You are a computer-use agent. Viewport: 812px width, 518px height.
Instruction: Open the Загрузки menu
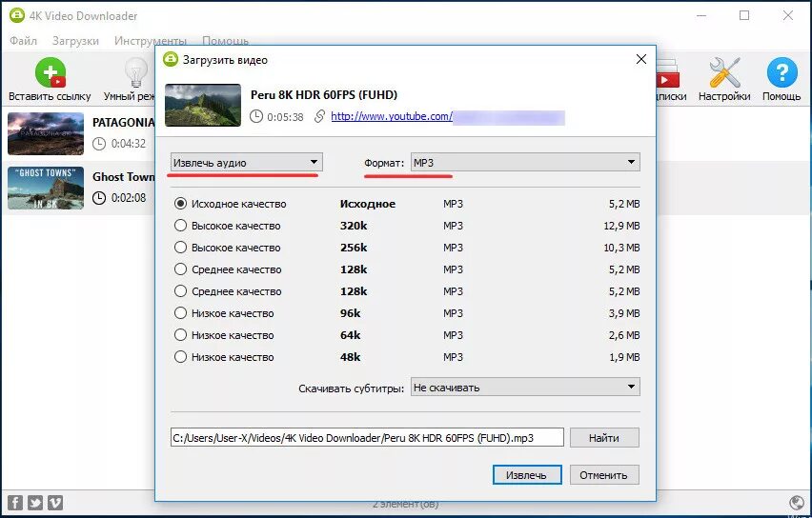tap(75, 40)
